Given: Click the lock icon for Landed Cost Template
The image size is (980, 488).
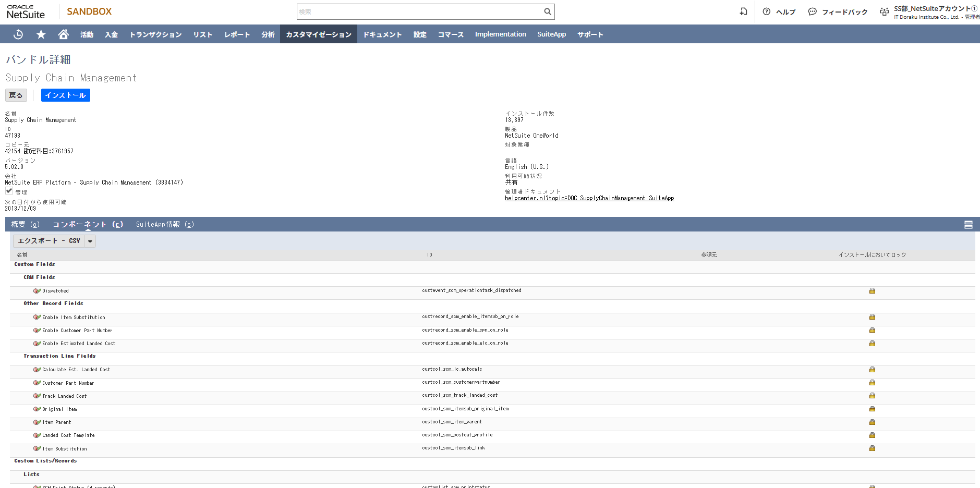Looking at the screenshot, I should pyautogui.click(x=872, y=435).
